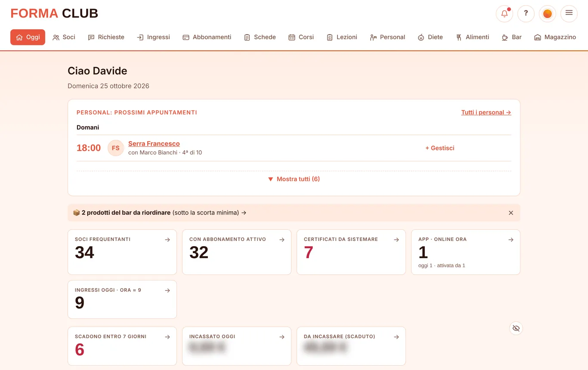The width and height of the screenshot is (588, 370).
Task: Open the App online ora card arrow
Action: click(511, 240)
